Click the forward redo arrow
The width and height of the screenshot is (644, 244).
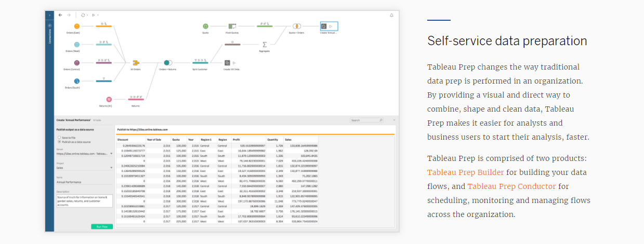69,15
